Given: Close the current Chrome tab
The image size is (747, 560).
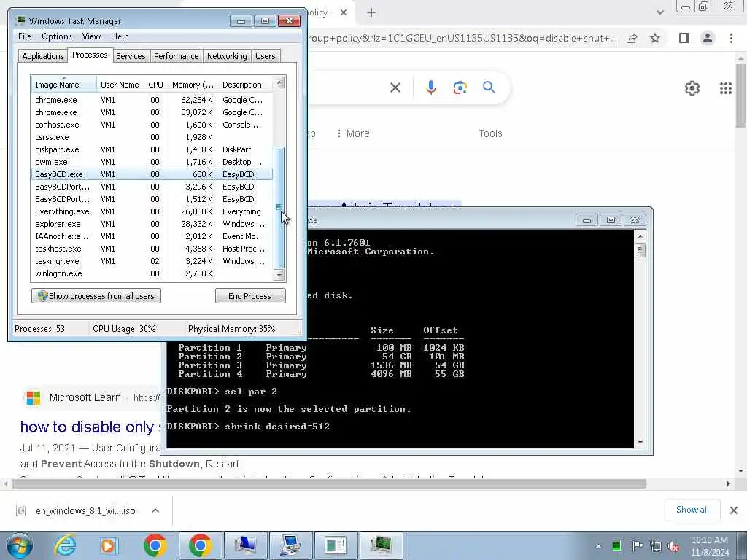Looking at the screenshot, I should pyautogui.click(x=344, y=12).
